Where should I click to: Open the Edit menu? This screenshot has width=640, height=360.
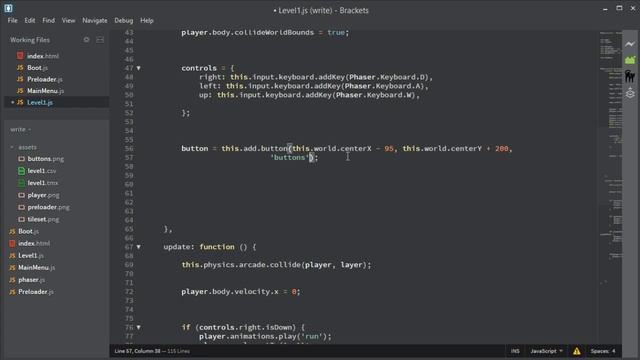30,20
